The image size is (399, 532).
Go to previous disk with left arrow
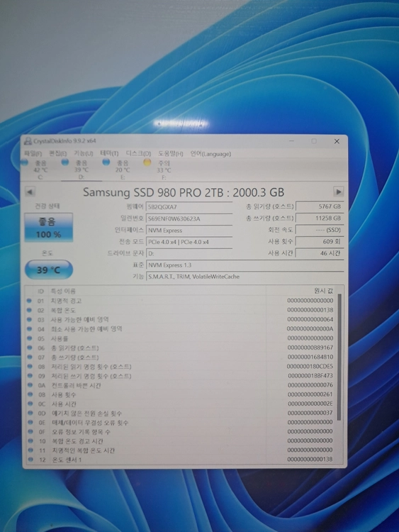(x=30, y=192)
